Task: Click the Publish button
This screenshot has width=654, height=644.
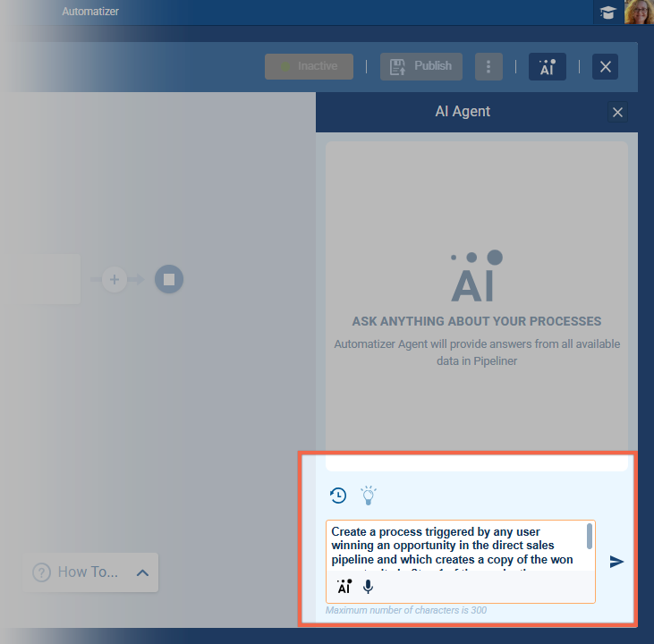Action: click(422, 66)
